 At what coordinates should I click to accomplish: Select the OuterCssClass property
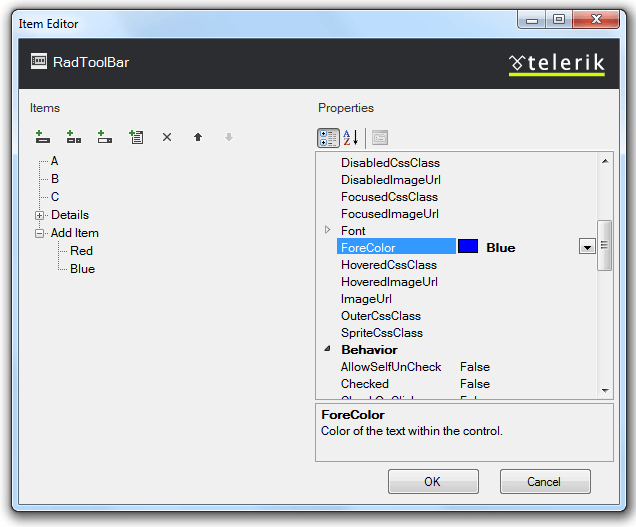click(380, 316)
